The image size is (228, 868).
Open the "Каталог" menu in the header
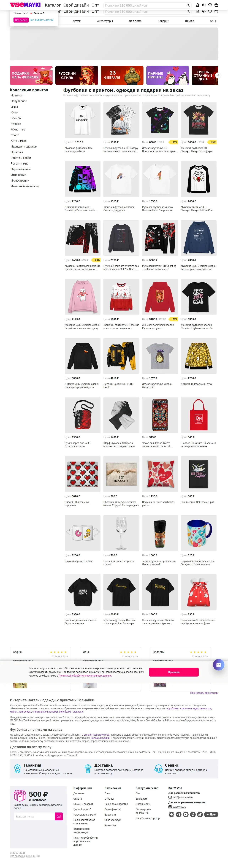coord(53,5)
